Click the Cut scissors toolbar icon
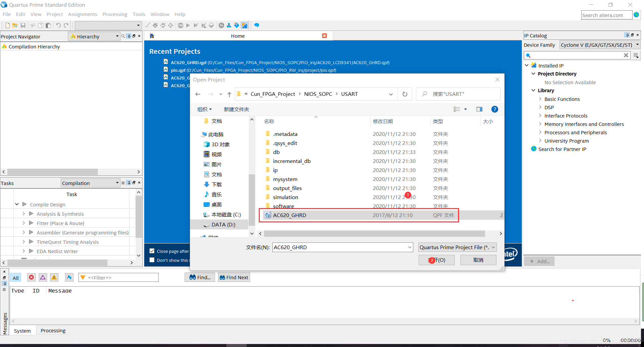 click(x=33, y=25)
